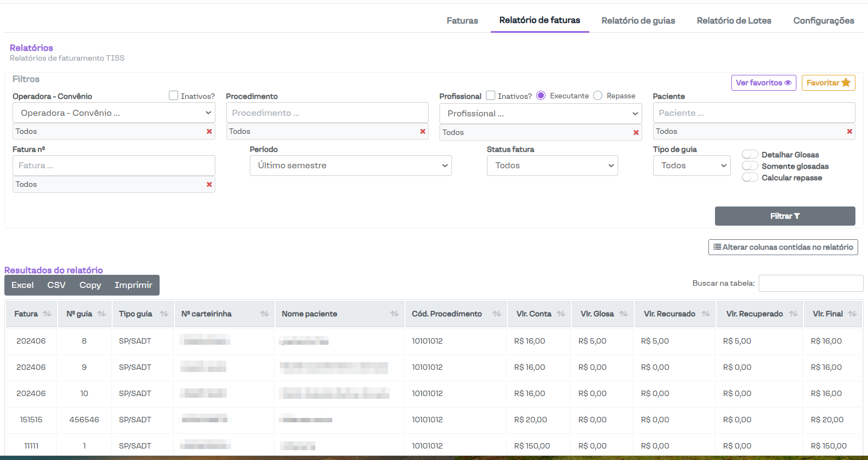
Task: Sort by Nome paciente column sort icon
Action: (394, 314)
